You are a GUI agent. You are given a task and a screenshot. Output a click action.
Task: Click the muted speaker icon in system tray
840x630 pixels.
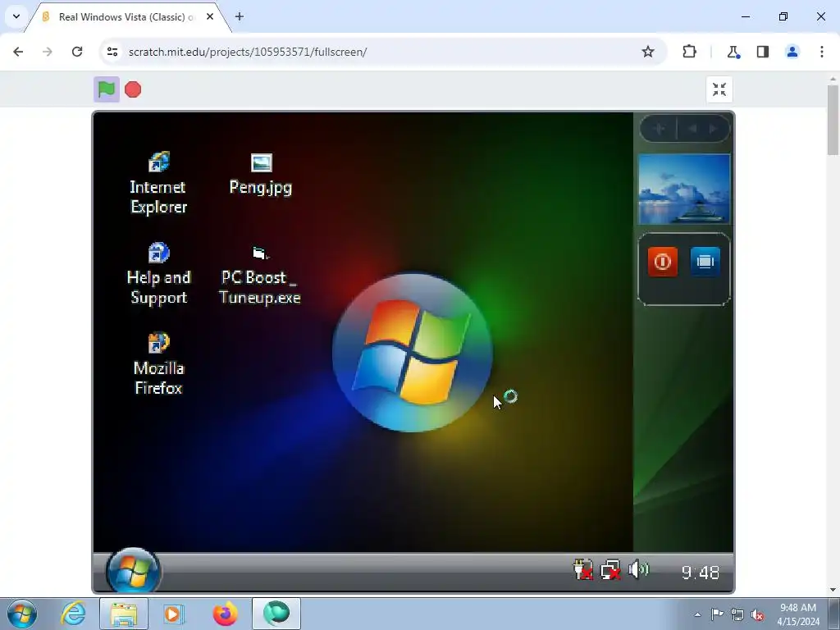757,614
